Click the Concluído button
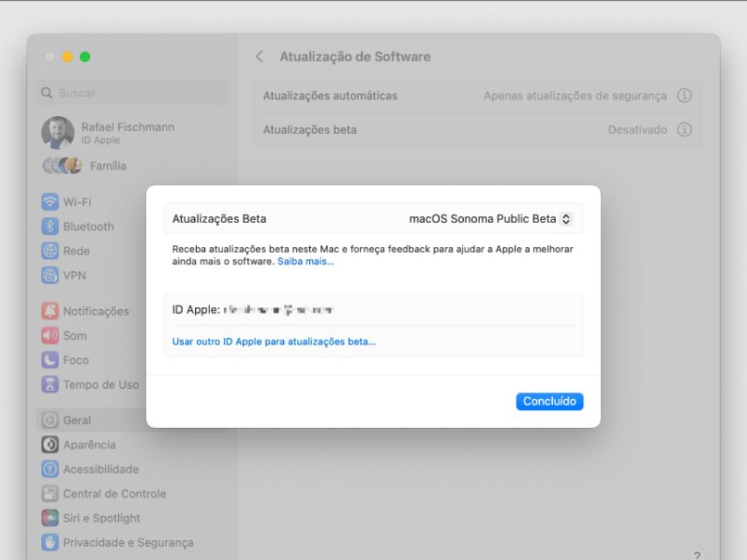 (x=549, y=402)
